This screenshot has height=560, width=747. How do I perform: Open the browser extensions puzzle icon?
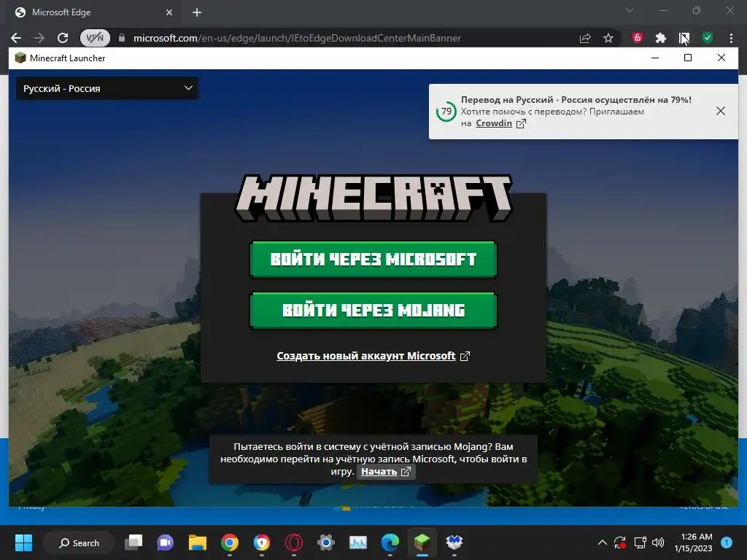(x=661, y=38)
